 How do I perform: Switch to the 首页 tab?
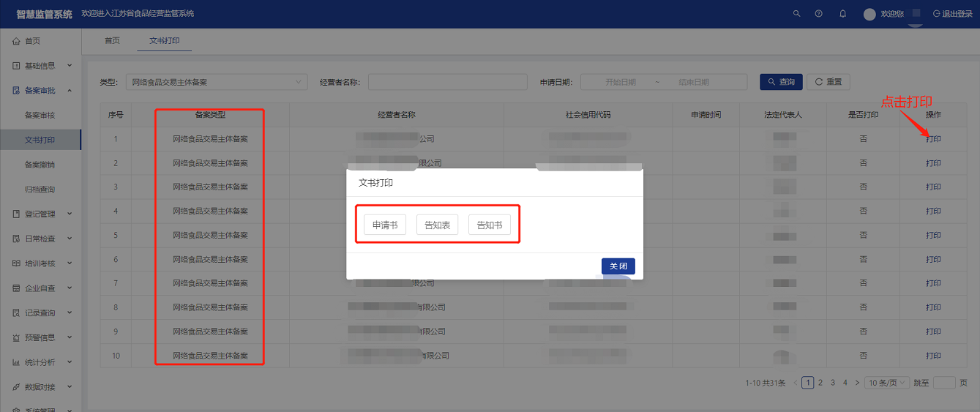pyautogui.click(x=112, y=41)
